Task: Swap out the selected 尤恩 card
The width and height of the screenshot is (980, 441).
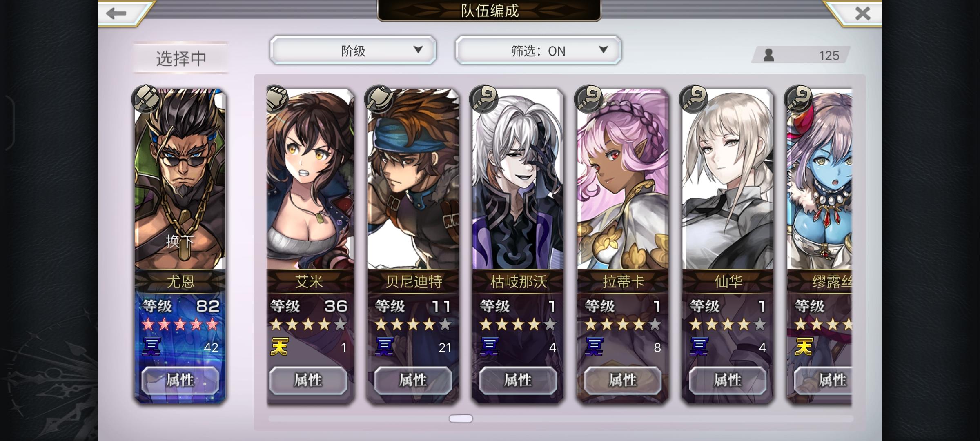Action: coord(180,241)
